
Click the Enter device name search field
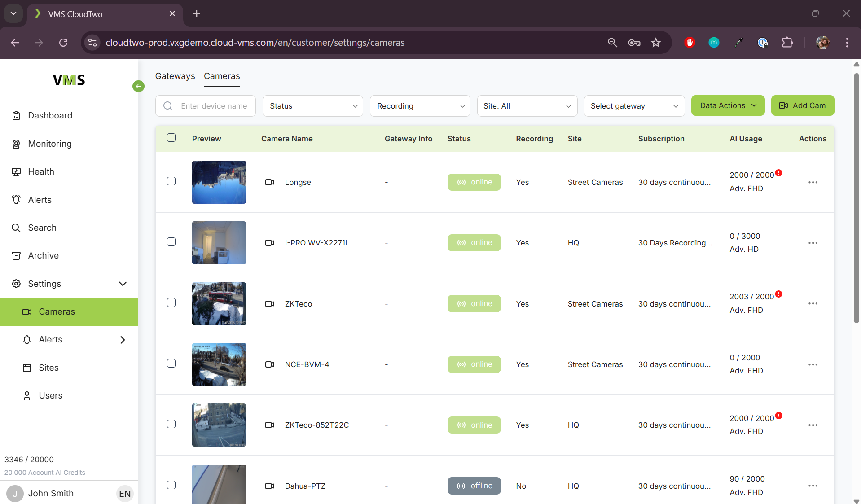(214, 106)
